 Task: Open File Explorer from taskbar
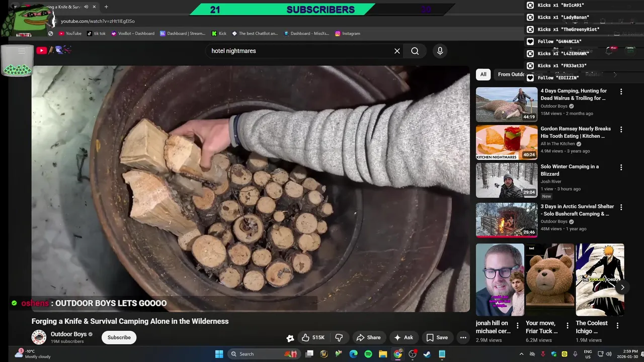(383, 354)
